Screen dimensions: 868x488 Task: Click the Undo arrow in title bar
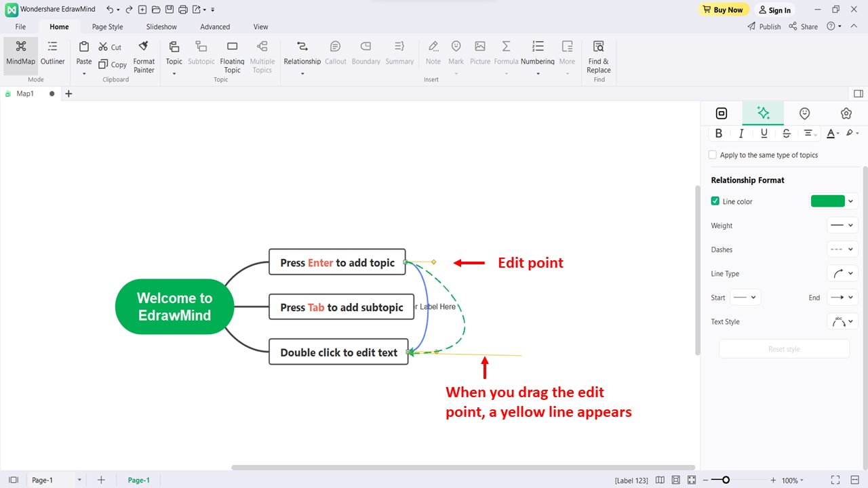tap(109, 9)
